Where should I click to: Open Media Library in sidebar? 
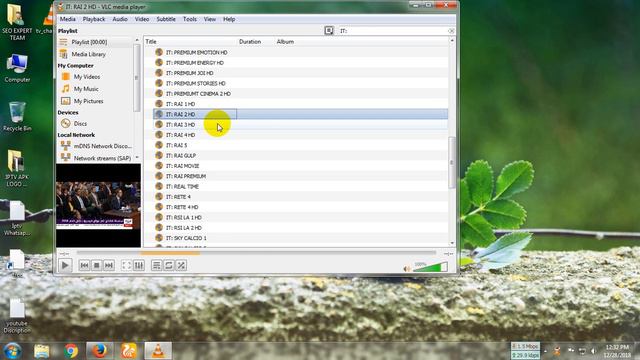[x=89, y=54]
